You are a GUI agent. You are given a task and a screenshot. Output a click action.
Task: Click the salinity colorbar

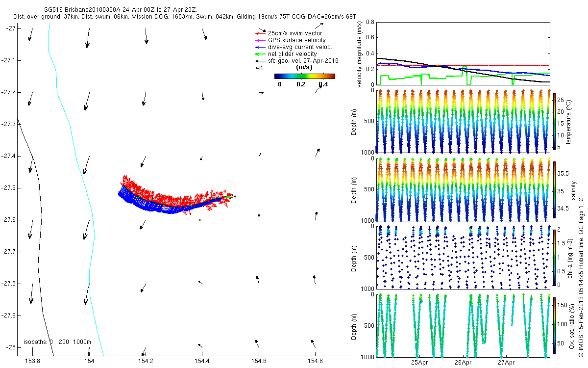click(554, 190)
